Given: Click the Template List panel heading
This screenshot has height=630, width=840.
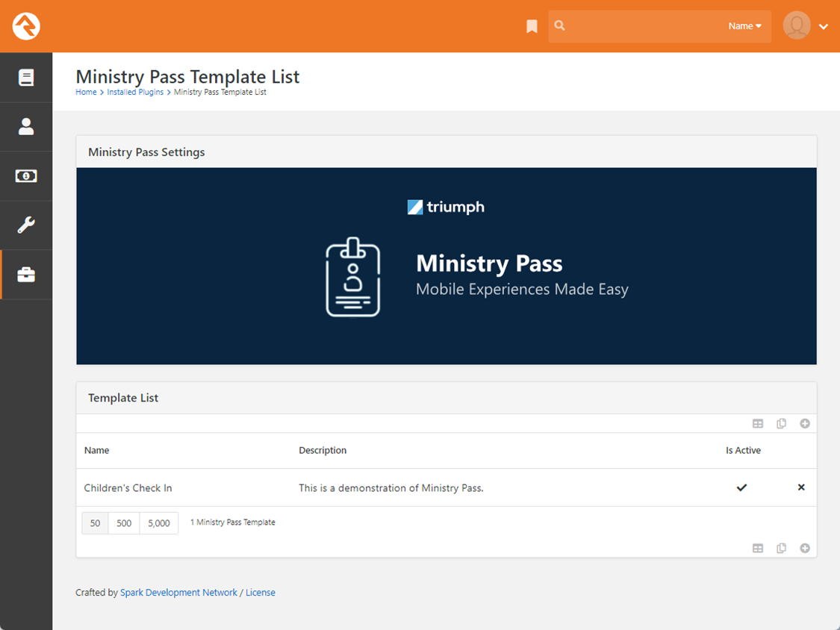Looking at the screenshot, I should pyautogui.click(x=123, y=398).
